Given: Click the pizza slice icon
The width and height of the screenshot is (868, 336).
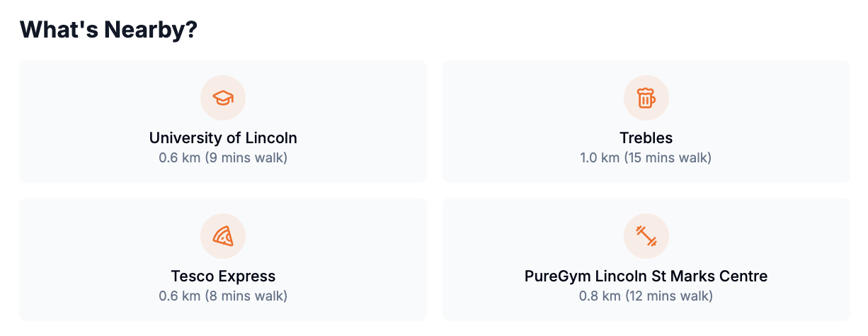Looking at the screenshot, I should (223, 235).
